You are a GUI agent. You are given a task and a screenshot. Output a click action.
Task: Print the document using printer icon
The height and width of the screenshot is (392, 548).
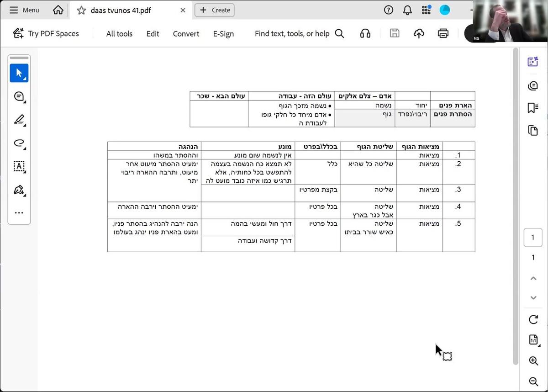point(443,33)
